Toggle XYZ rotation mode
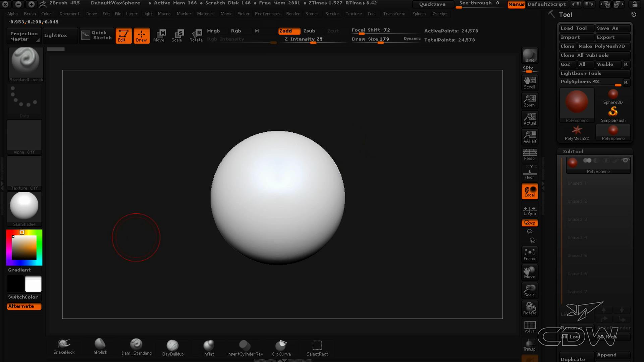 pyautogui.click(x=530, y=223)
